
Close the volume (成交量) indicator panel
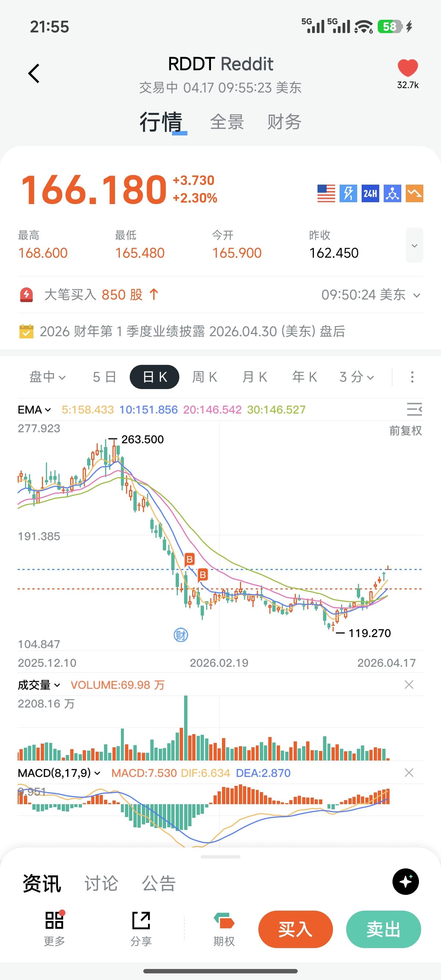[x=409, y=685]
